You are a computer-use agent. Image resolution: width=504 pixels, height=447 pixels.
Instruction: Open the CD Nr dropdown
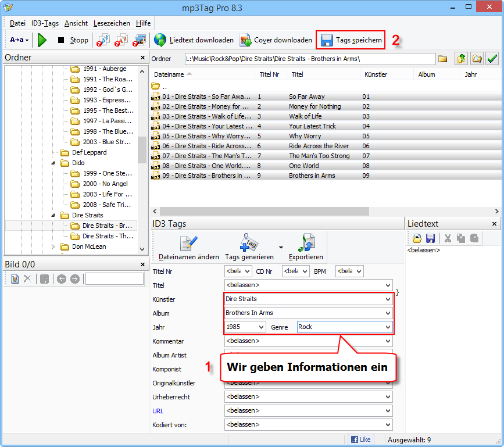(305, 271)
